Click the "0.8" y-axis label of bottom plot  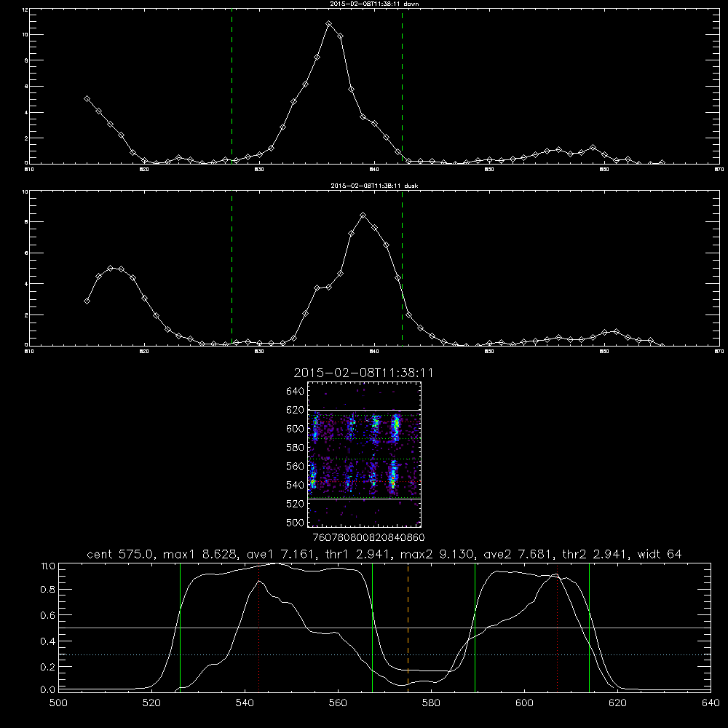[48, 590]
